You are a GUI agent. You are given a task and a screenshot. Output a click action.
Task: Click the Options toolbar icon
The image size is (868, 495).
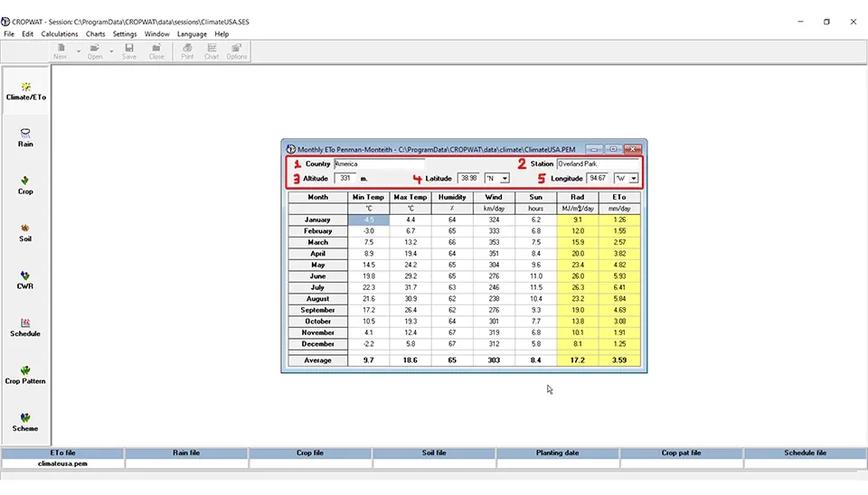click(x=236, y=51)
